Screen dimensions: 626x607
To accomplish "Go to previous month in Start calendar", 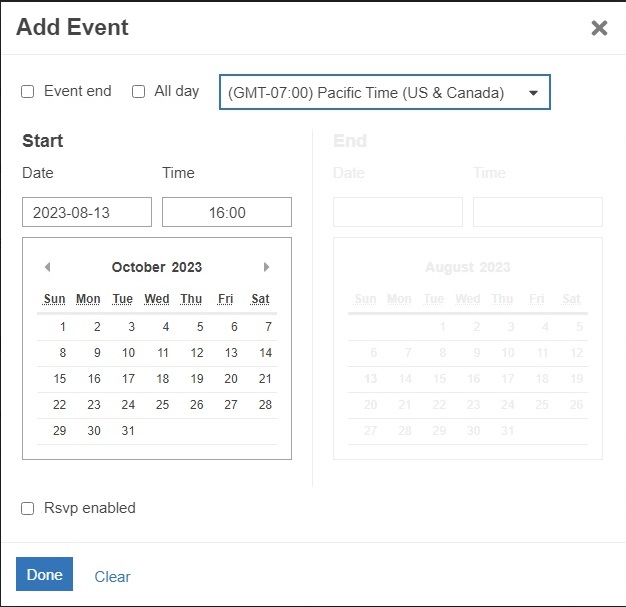I will 47,267.
